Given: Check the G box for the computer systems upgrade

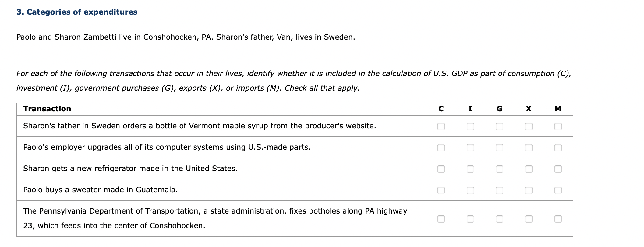Looking at the screenshot, I should click(500, 148).
